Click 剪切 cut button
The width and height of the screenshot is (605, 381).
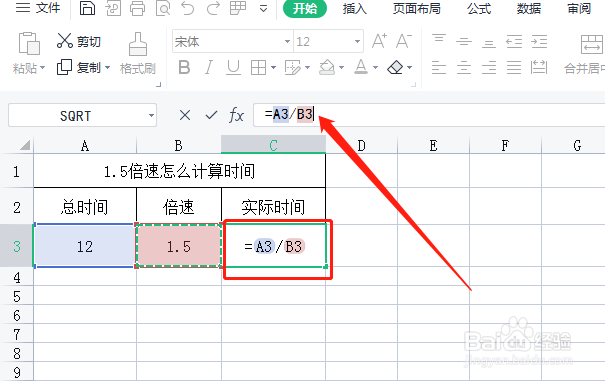pyautogui.click(x=79, y=41)
